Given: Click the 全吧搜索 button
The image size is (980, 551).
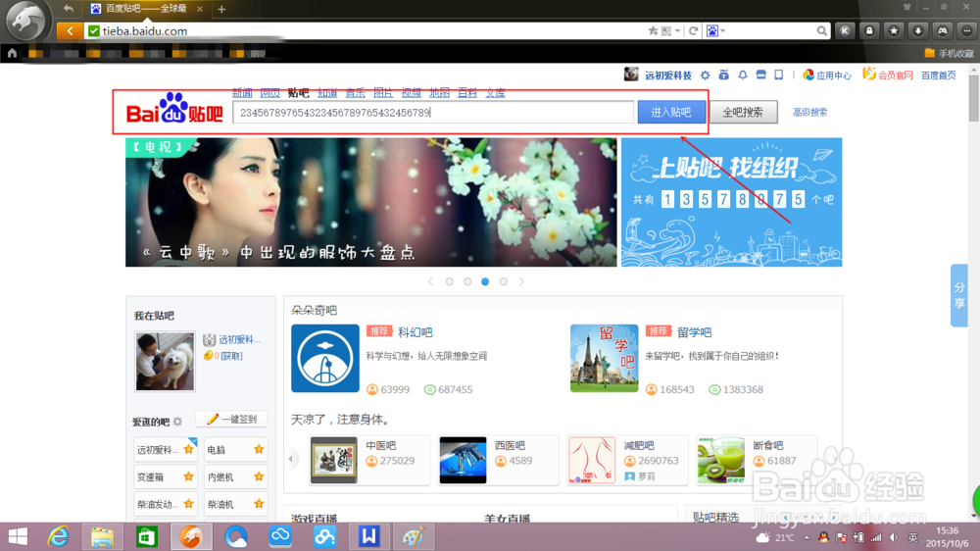Looking at the screenshot, I should point(743,113).
